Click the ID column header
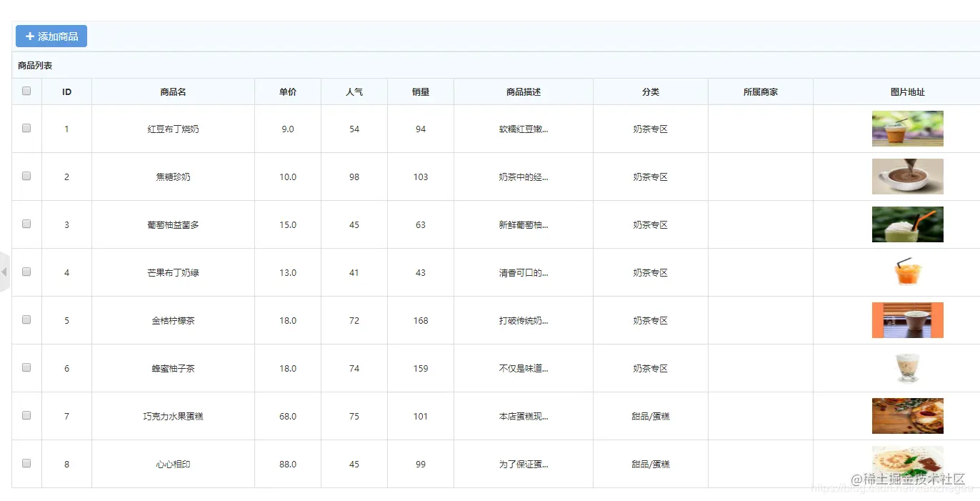Image resolution: width=980 pixels, height=501 pixels. tap(66, 91)
